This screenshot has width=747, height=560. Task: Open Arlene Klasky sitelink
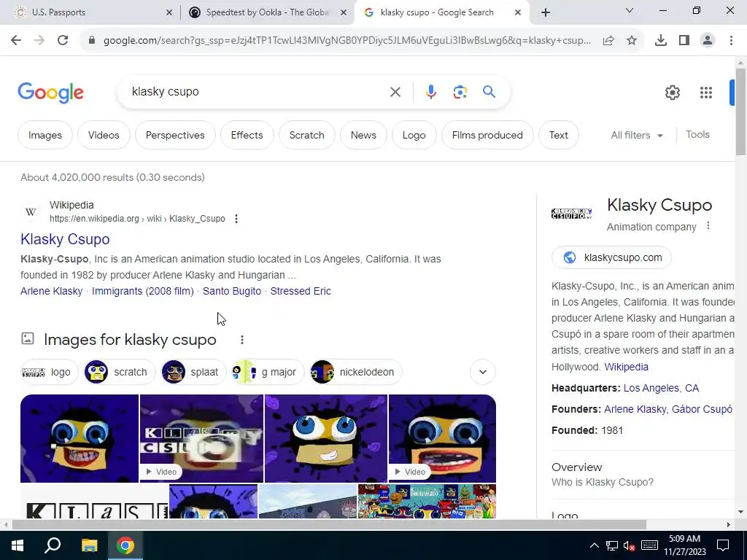coord(52,291)
